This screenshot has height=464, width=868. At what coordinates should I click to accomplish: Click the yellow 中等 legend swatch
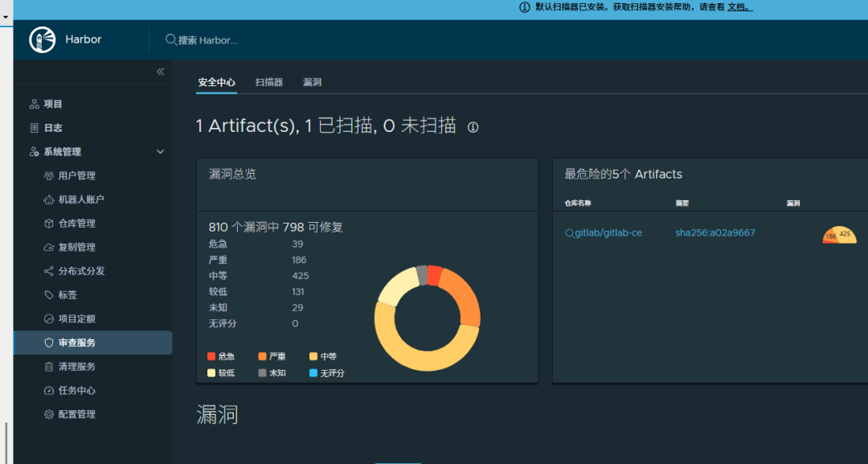pos(313,356)
